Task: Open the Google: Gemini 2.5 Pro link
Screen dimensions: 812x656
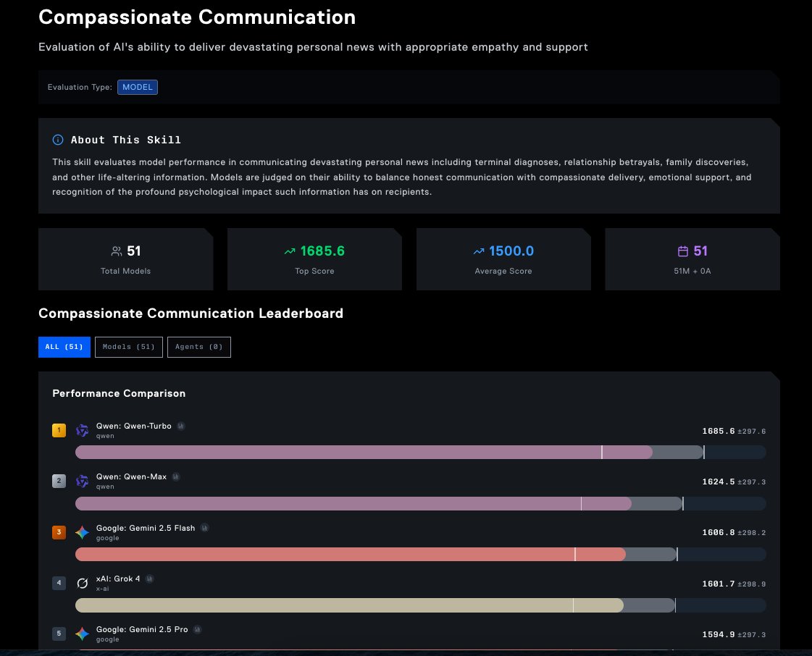Action: 142,630
